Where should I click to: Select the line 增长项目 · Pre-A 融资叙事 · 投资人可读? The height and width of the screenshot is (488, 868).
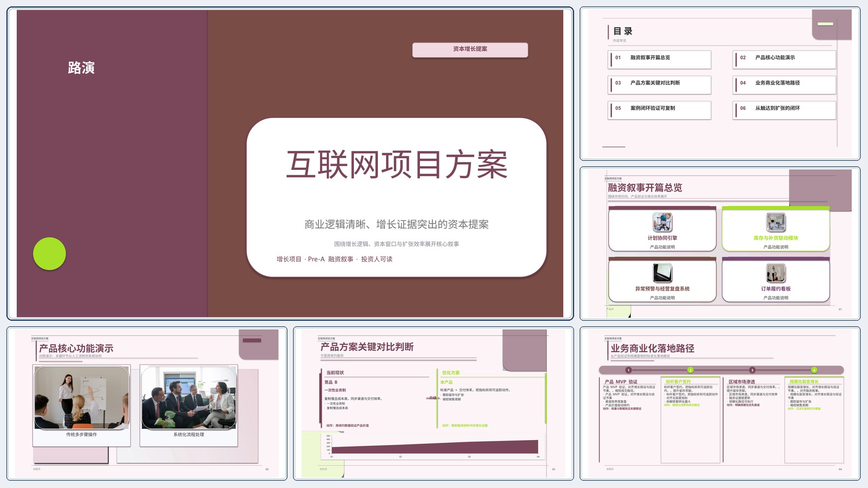335,259
